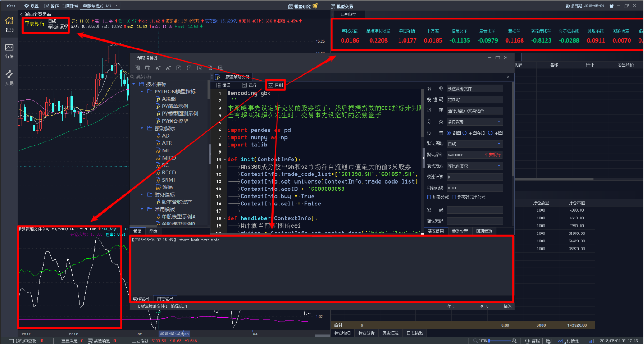
Task: Switch to the 参数设置 tab
Action: pos(459,231)
